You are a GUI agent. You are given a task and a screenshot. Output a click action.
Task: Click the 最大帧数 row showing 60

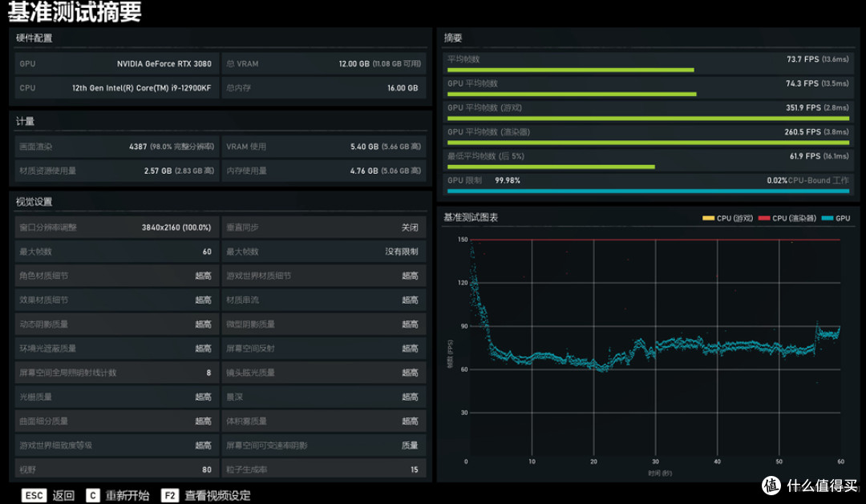tap(116, 251)
